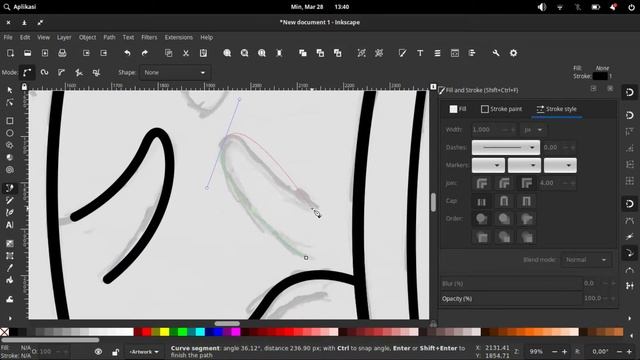Switch to the Stroke paint tab
The image size is (640, 360).
click(501, 109)
